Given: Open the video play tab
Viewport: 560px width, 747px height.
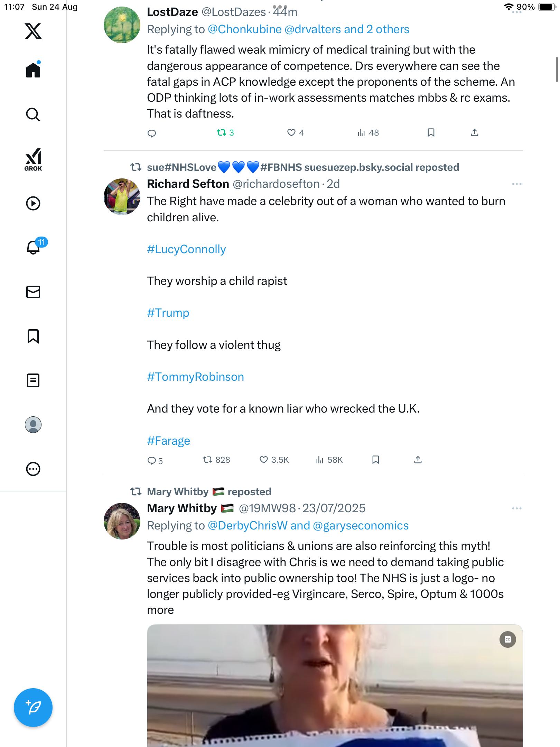Looking at the screenshot, I should 33,203.
